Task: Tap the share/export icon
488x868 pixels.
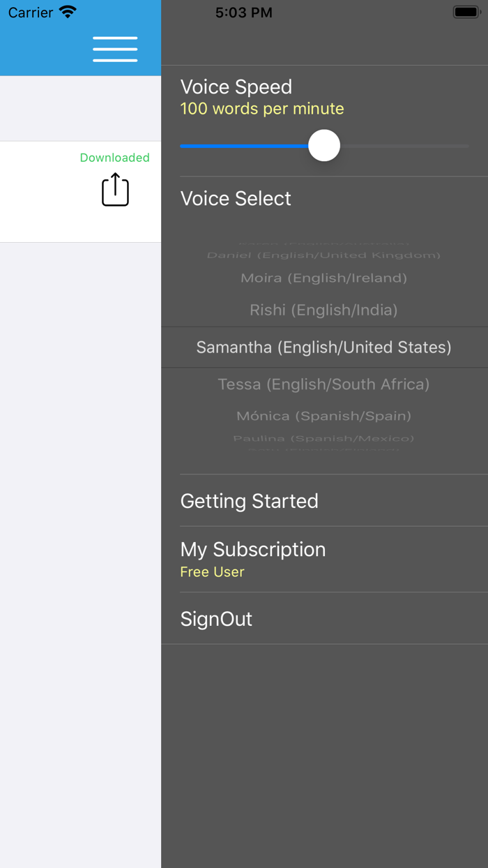Action: pos(115,190)
